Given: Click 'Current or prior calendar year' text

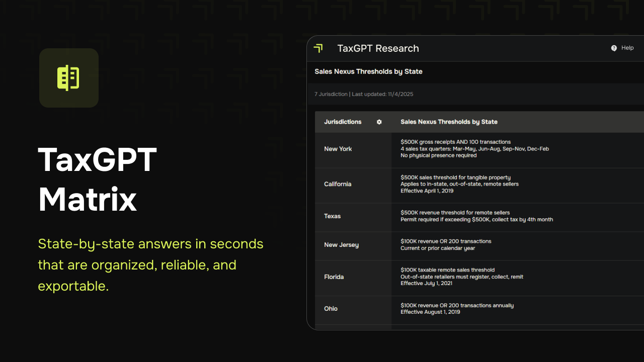Looking at the screenshot, I should click(x=438, y=248).
